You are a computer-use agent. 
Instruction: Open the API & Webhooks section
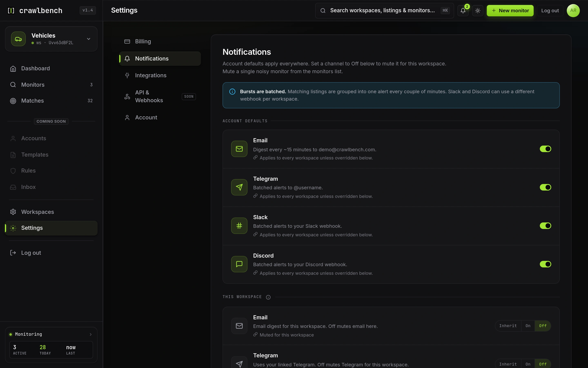pos(160,97)
